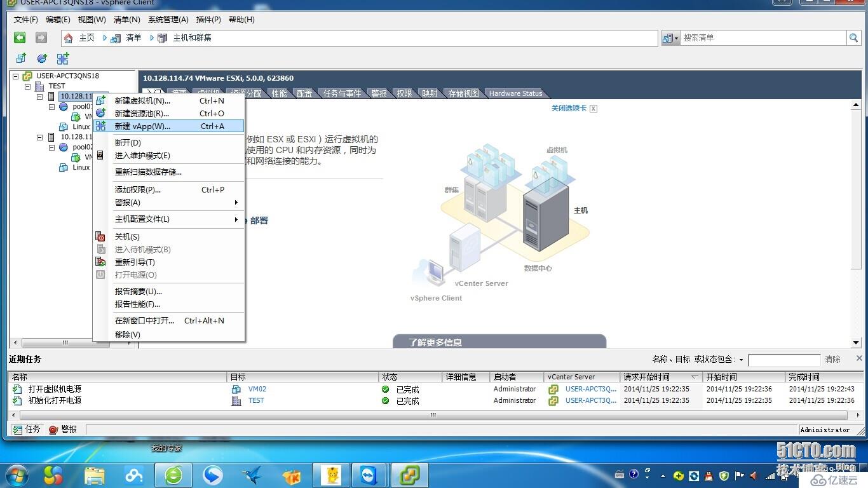The image size is (868, 488).
Task: Open the 名称、目标 或状态包含 filter dropdown
Action: point(741,360)
